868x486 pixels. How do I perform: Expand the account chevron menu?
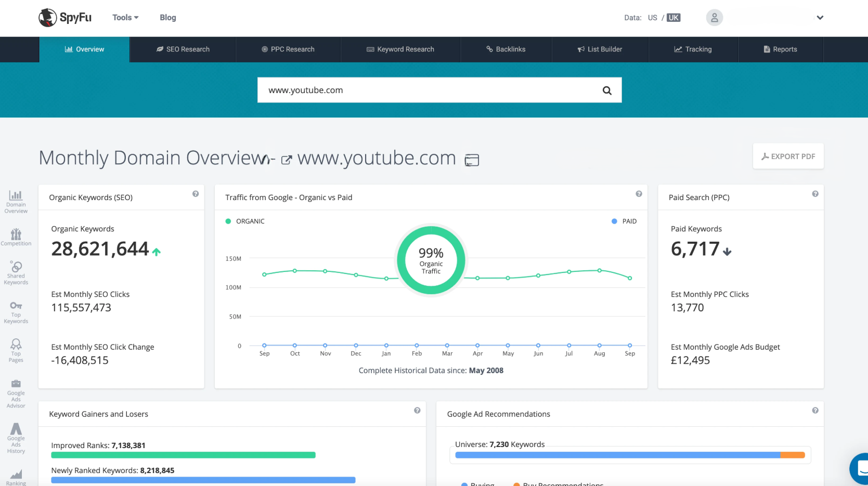820,18
